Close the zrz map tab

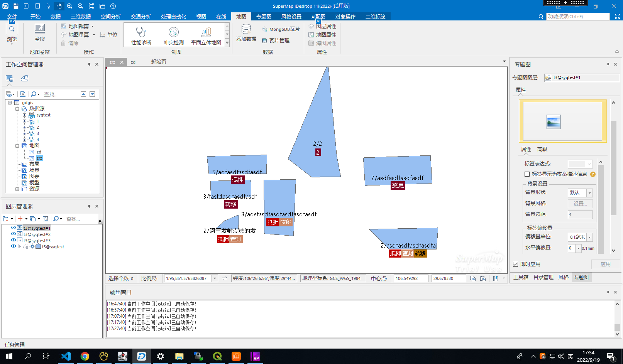[122, 62]
